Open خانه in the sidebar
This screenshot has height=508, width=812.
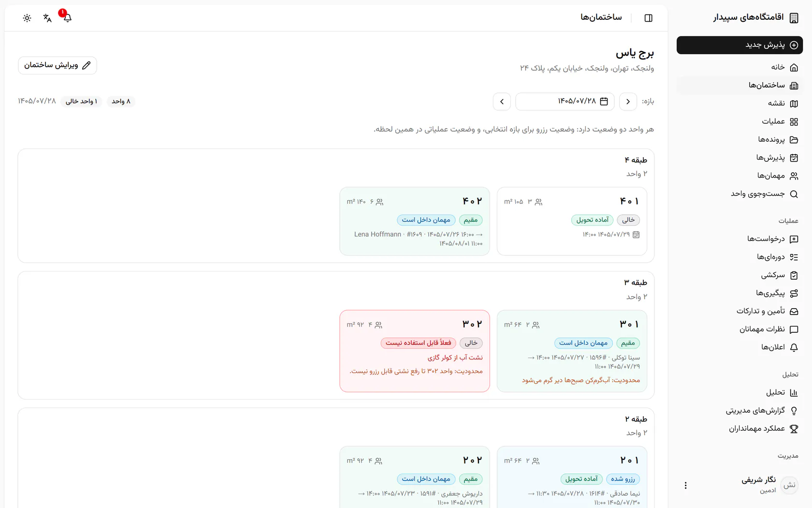click(x=739, y=67)
